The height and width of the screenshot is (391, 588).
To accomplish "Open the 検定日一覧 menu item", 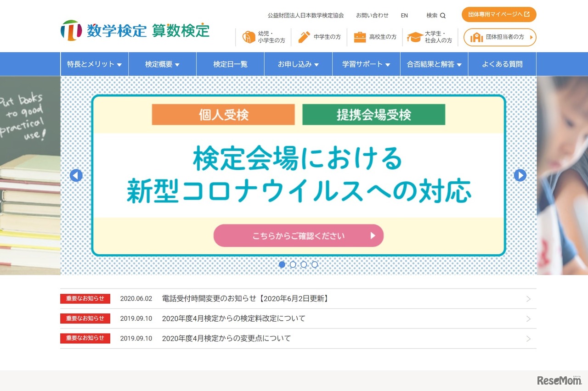I will pyautogui.click(x=230, y=64).
